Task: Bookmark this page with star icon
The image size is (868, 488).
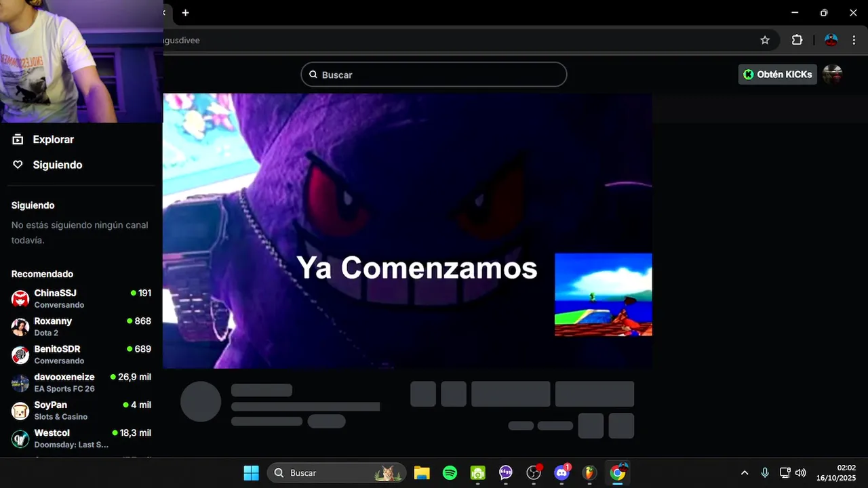Action: [765, 40]
